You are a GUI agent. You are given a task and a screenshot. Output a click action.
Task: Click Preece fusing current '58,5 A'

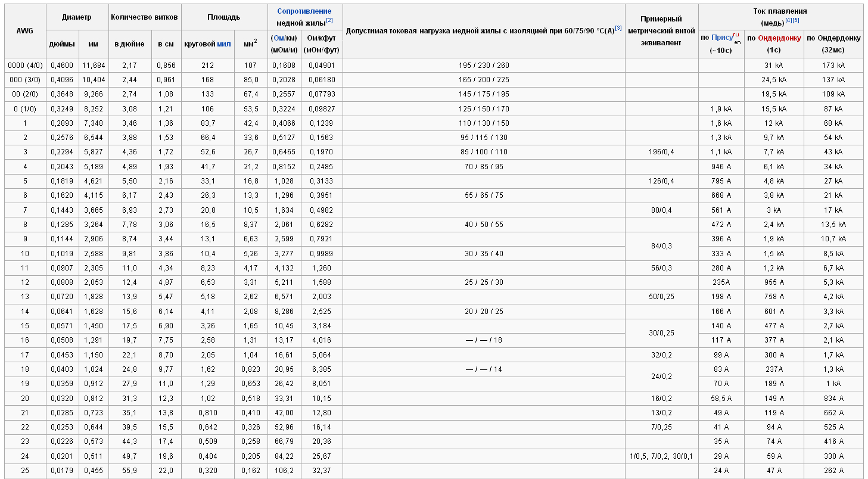coord(721,399)
